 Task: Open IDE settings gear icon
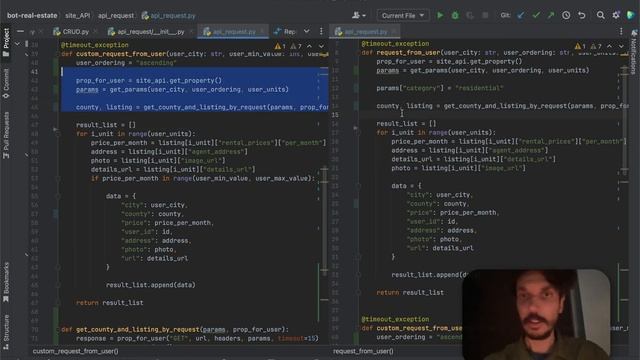click(616, 16)
